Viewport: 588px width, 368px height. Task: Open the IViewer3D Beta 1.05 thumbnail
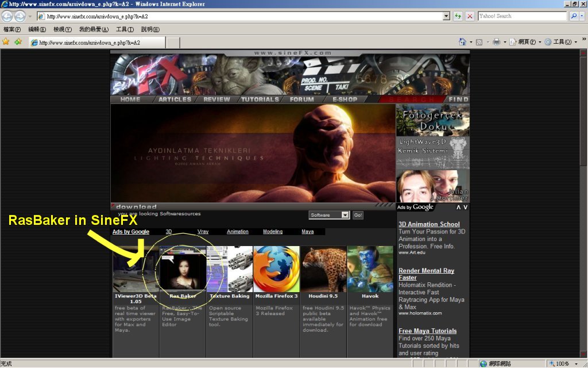(136, 269)
